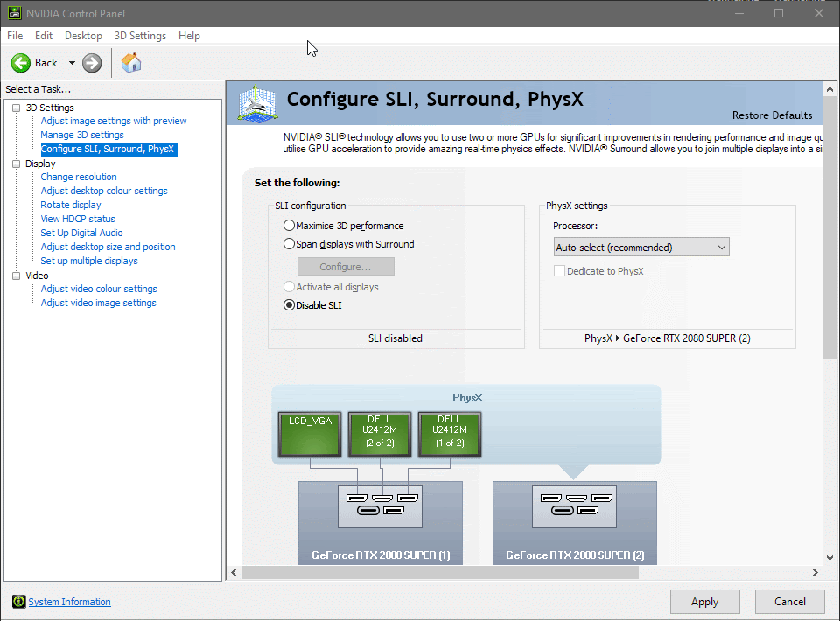Viewport: 840px width, 621px height.
Task: Click the System Information icon
Action: tap(18, 602)
